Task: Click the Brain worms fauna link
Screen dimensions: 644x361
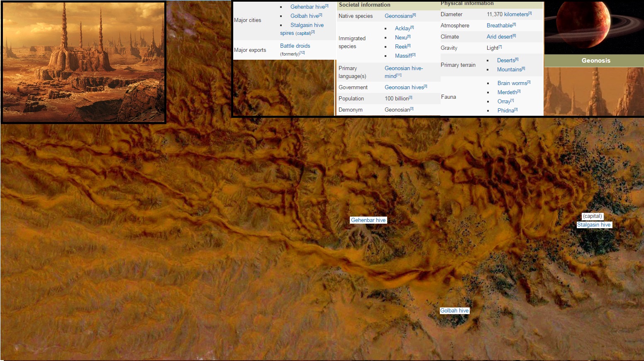Action: click(512, 83)
